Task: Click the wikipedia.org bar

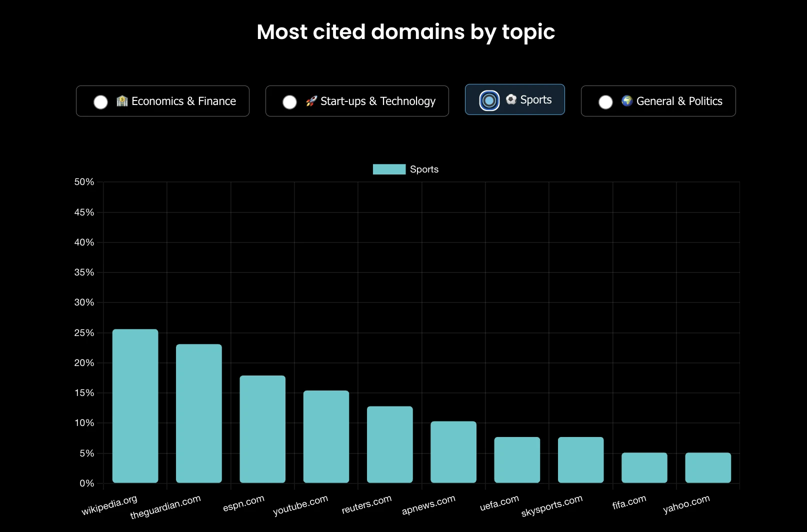Action: coord(135,406)
